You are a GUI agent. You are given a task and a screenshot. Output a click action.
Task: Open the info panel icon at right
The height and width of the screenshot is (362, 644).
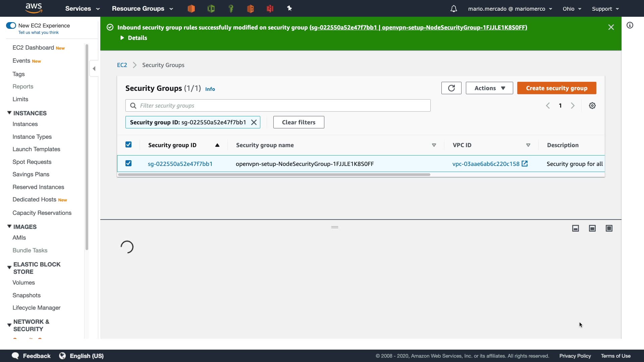click(x=630, y=25)
